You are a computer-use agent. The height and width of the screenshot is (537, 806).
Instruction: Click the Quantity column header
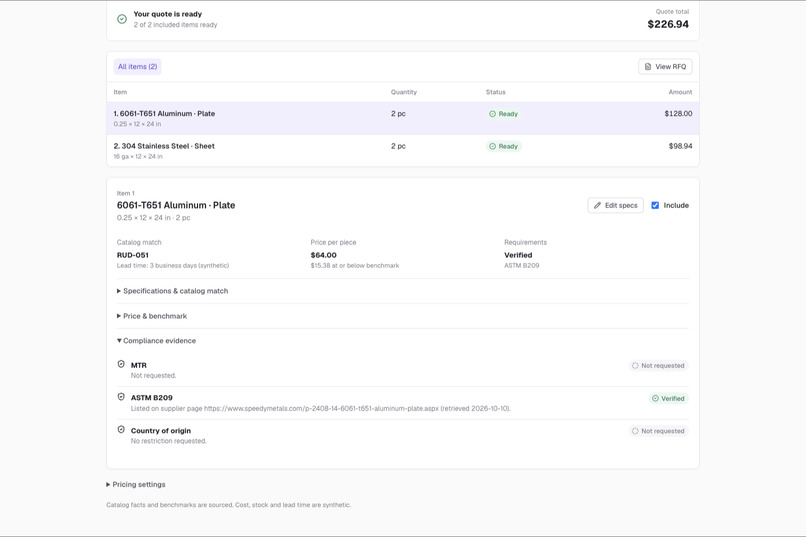[404, 92]
